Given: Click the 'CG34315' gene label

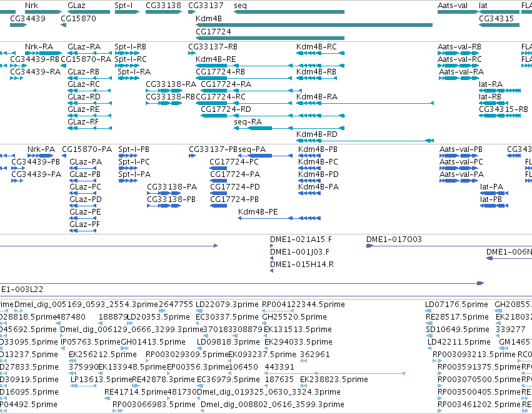Looking at the screenshot, I should 496,19.
